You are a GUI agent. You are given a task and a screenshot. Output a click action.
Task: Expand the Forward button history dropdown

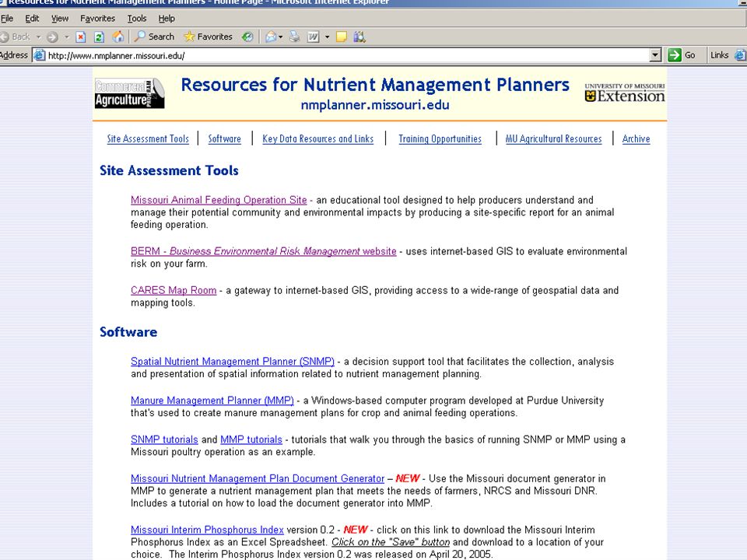[67, 37]
